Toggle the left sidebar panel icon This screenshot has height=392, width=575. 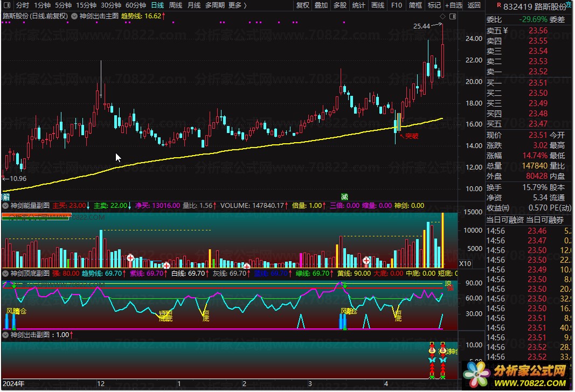[7, 5]
